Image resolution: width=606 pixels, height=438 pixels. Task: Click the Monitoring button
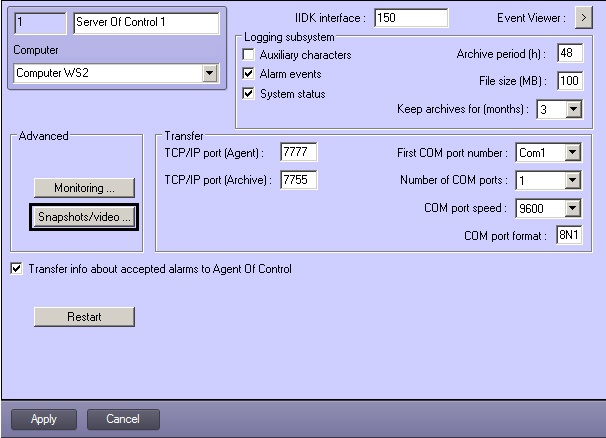click(x=84, y=188)
